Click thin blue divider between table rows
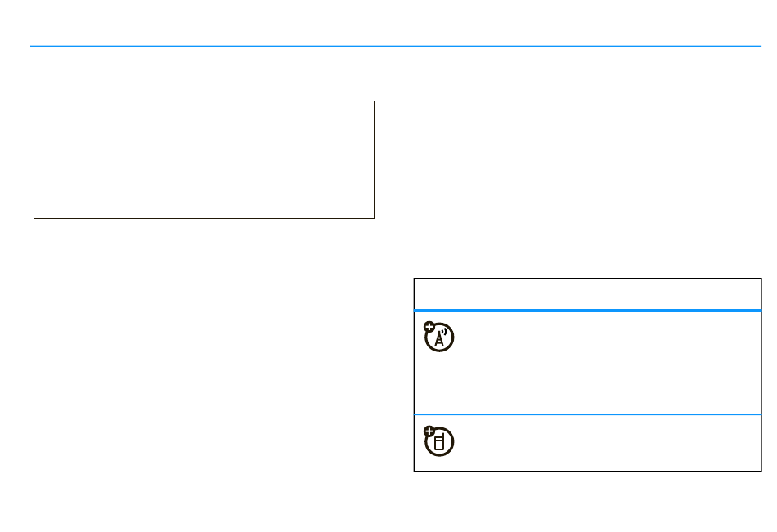Viewport: 777px width, 532px height. (588, 414)
